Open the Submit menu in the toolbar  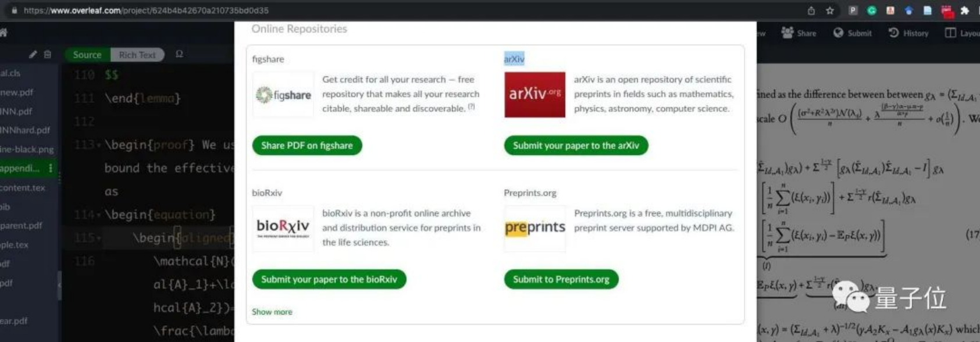coord(853,33)
